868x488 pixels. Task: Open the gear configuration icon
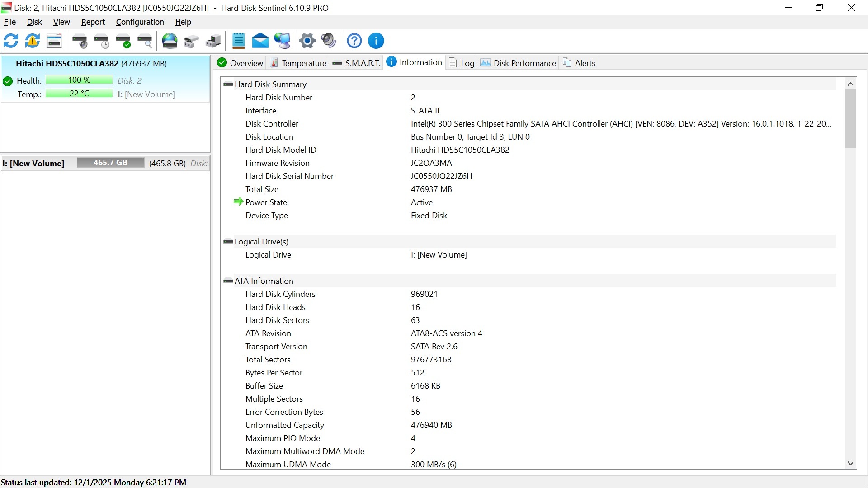307,41
